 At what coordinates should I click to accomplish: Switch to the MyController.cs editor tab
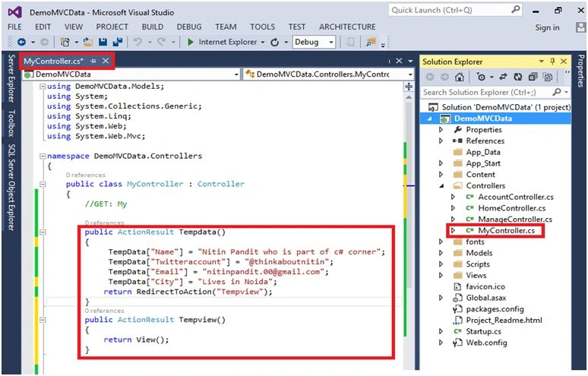(x=53, y=61)
